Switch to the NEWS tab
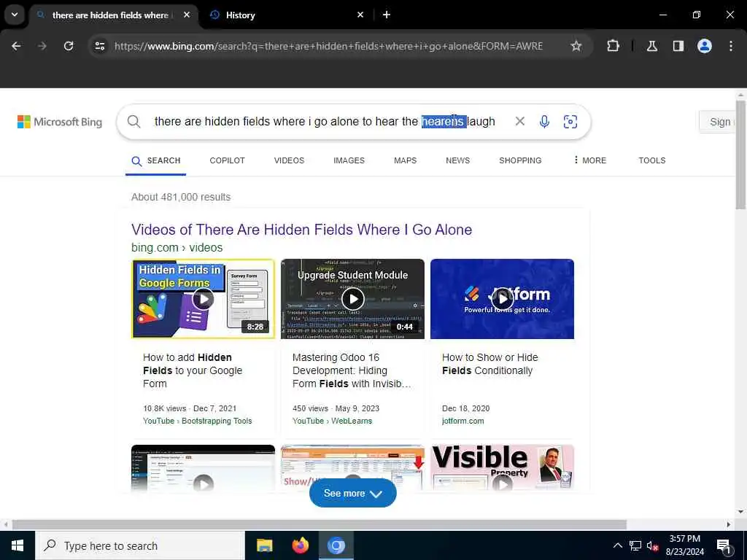Screen dimensions: 747x560 click(458, 161)
